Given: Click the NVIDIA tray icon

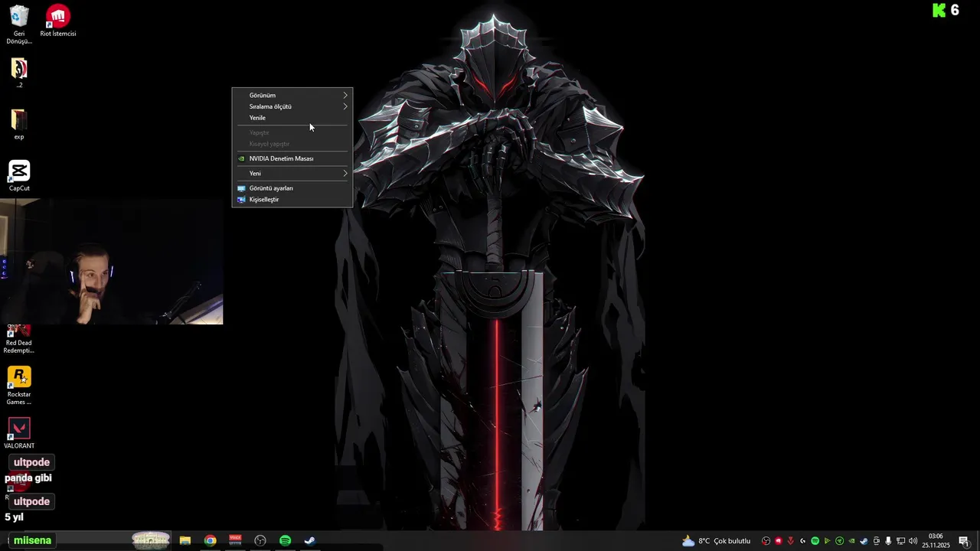Looking at the screenshot, I should click(851, 541).
